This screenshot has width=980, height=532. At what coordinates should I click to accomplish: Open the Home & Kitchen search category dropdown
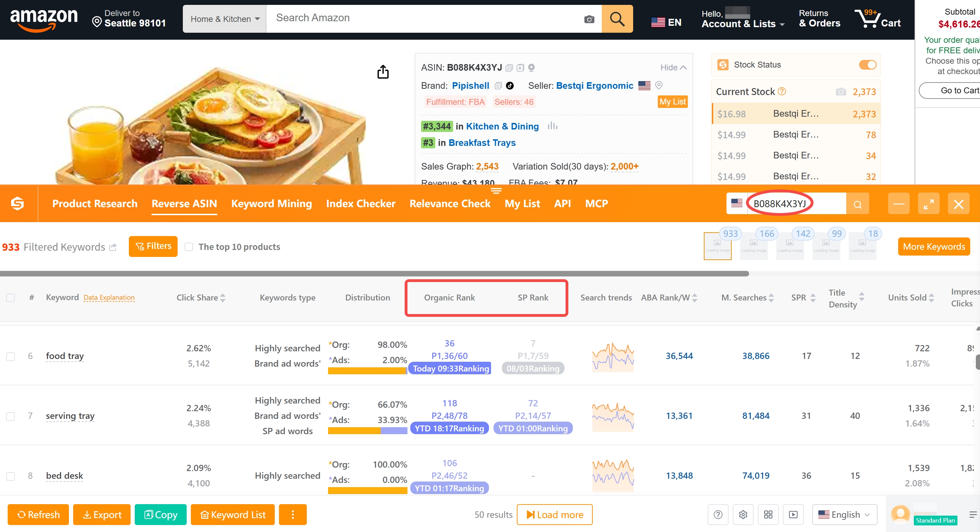(x=225, y=19)
